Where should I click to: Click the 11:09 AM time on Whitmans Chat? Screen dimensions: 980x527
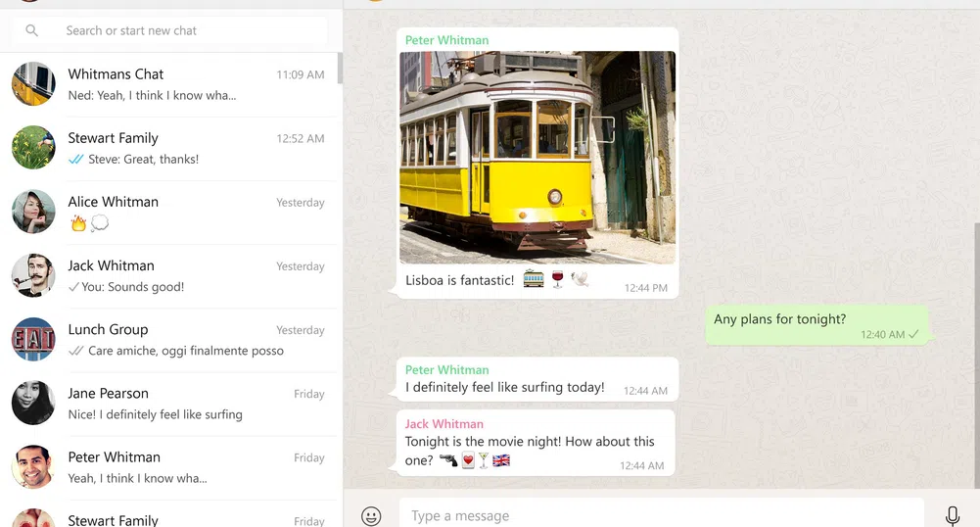point(301,74)
